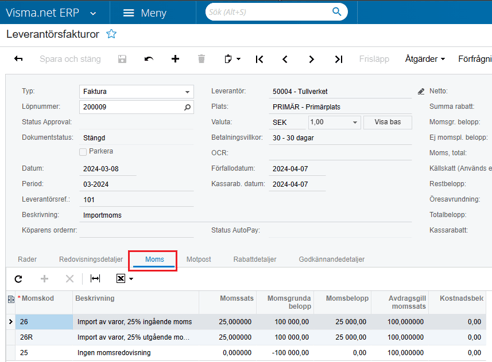Select Momskod cell 26R
Image resolution: width=492 pixels, height=362 pixels.
click(44, 337)
